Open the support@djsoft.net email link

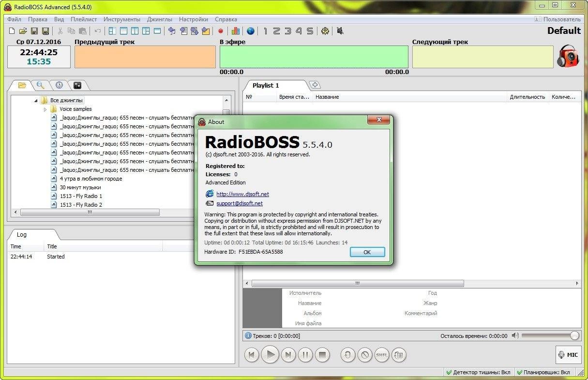[240, 204]
